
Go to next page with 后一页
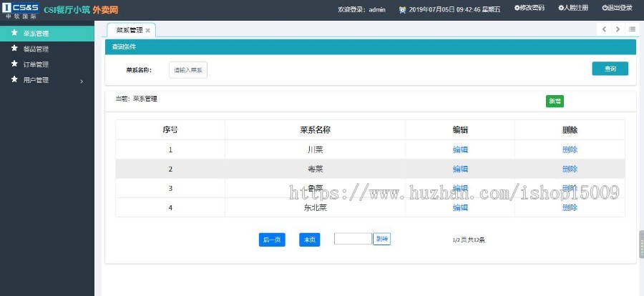pyautogui.click(x=272, y=240)
